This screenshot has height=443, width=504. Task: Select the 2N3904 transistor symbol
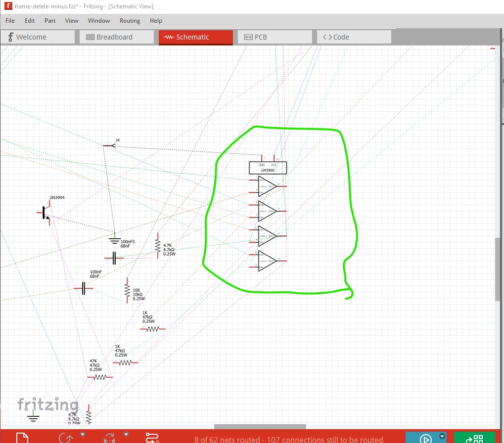(x=45, y=213)
